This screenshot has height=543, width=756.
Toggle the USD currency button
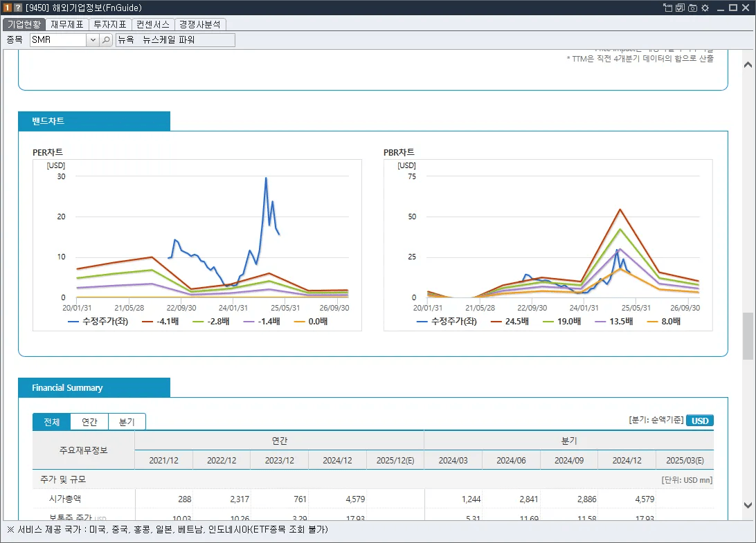point(700,421)
